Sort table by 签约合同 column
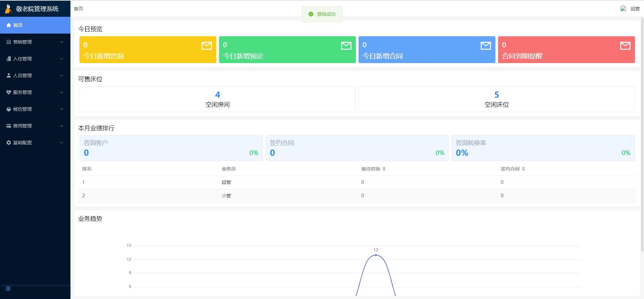This screenshot has height=299, width=644. (x=524, y=169)
